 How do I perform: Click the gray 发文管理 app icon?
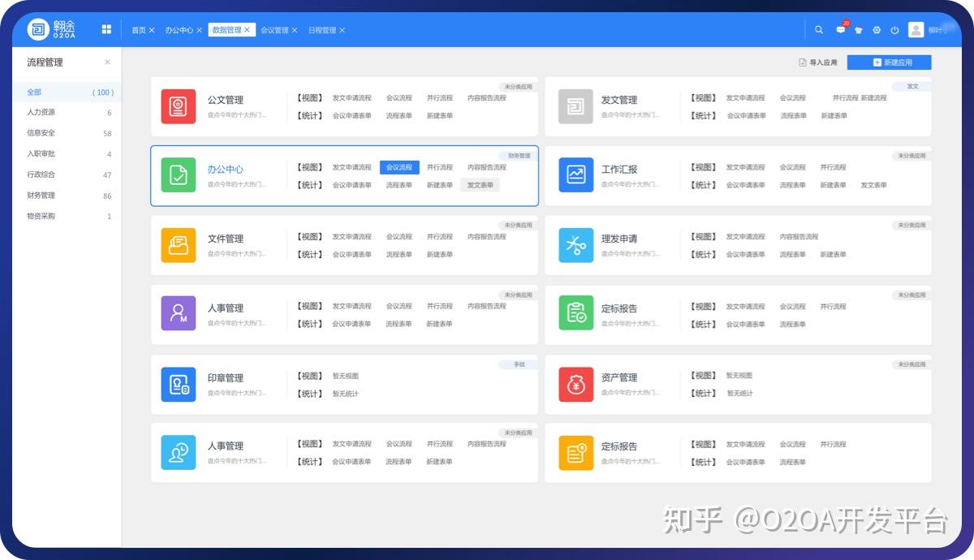575,106
